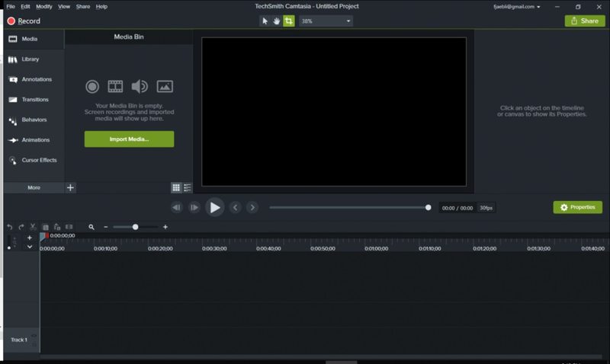The image size is (610, 364).
Task: Click the Redo icon
Action: pyautogui.click(x=21, y=227)
